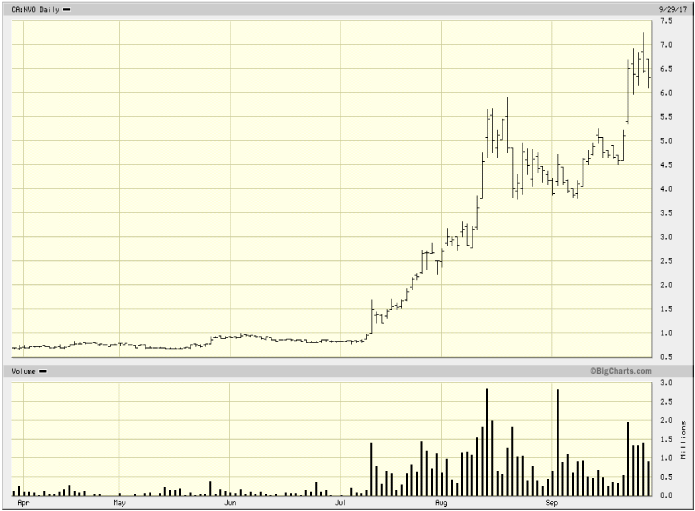The width and height of the screenshot is (695, 511).
Task: Select the Sep month axis label
Action: [x=552, y=503]
